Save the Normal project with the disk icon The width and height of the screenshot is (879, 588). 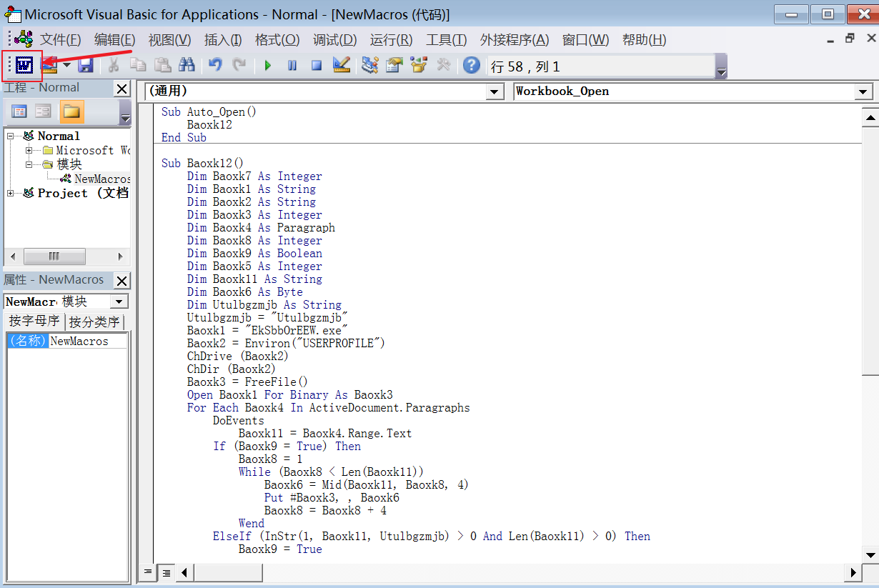86,66
